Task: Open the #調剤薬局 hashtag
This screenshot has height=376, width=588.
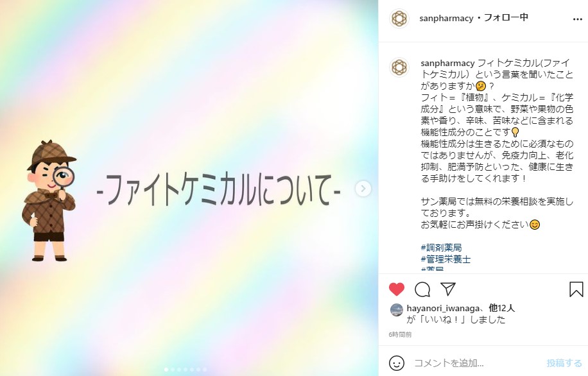Action: click(441, 248)
